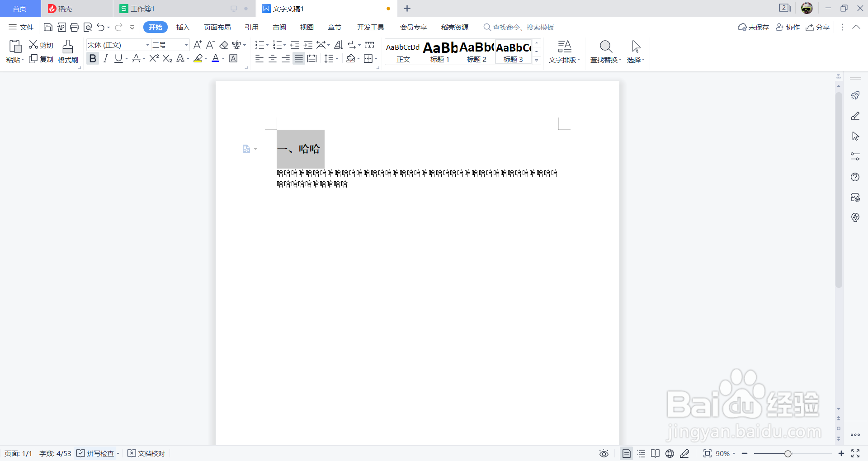The width and height of the screenshot is (868, 461).
Task: Click the Copy (复制) icon
Action: (x=33, y=59)
